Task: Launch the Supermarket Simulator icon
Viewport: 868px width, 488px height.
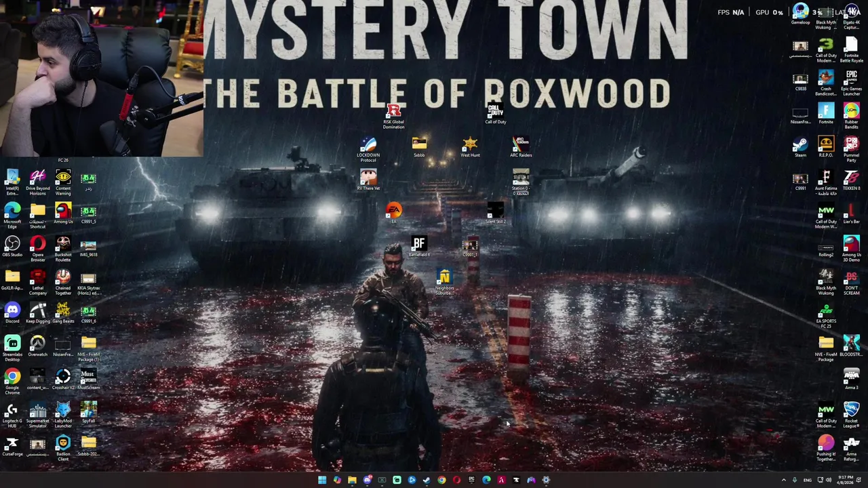Action: pos(37,415)
